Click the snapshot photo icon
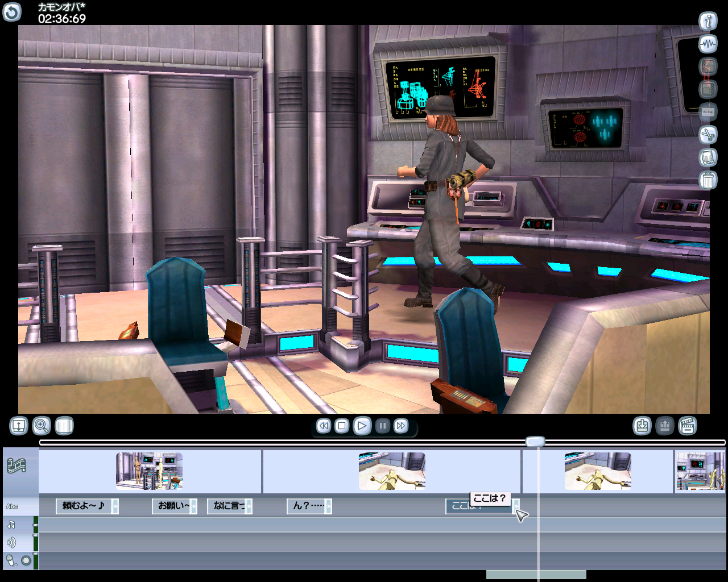 (x=708, y=157)
